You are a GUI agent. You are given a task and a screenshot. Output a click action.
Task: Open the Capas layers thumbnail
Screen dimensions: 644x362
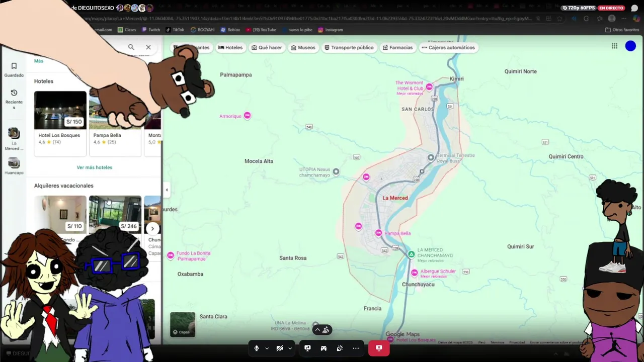click(x=182, y=324)
